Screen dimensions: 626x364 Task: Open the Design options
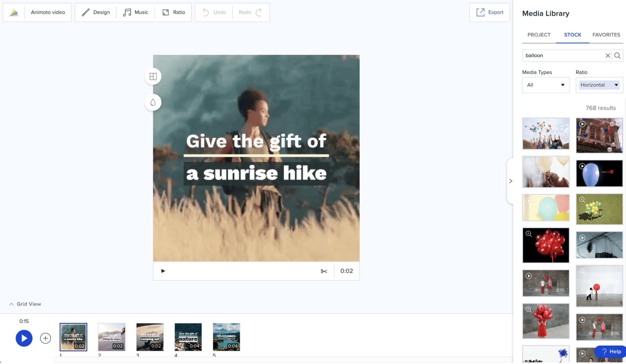pos(96,12)
